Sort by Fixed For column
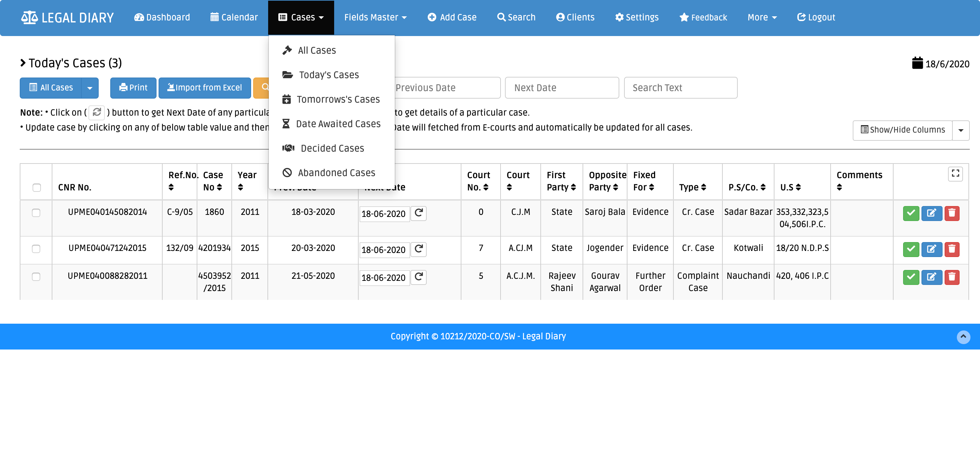This screenshot has width=980, height=476. [x=652, y=187]
